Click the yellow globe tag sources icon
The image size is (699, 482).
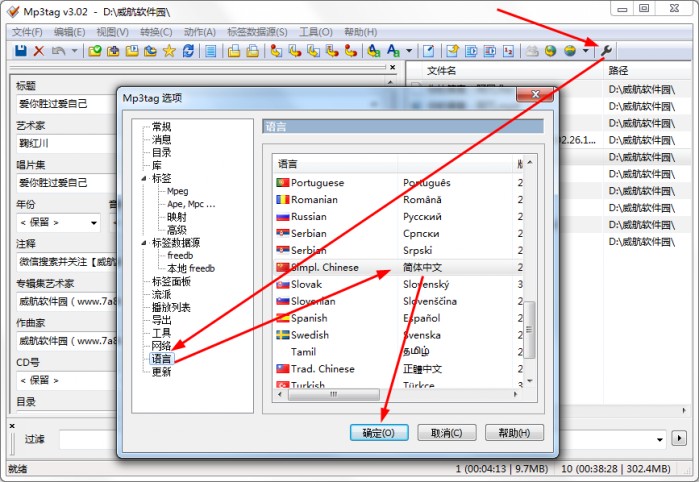click(x=570, y=51)
